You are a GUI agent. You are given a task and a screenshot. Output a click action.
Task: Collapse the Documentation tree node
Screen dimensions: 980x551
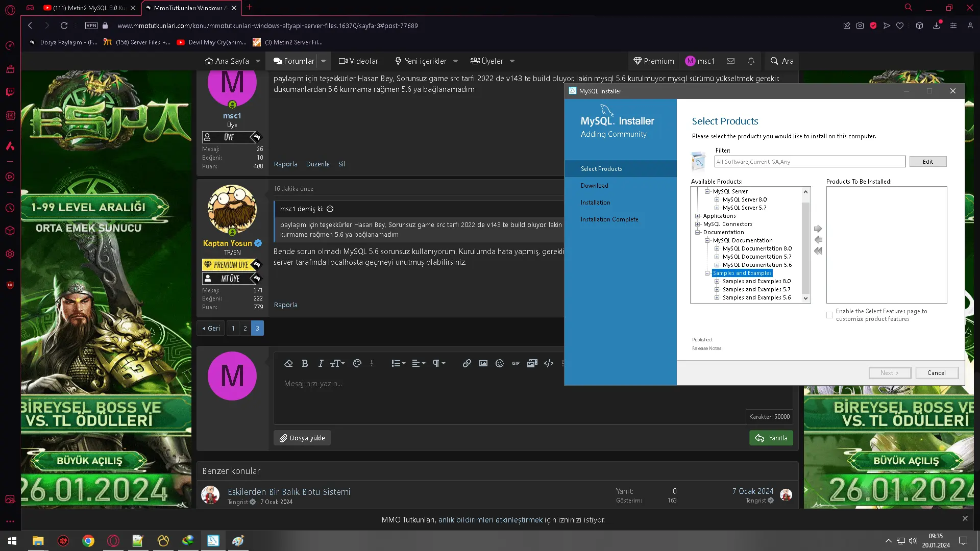click(x=698, y=232)
